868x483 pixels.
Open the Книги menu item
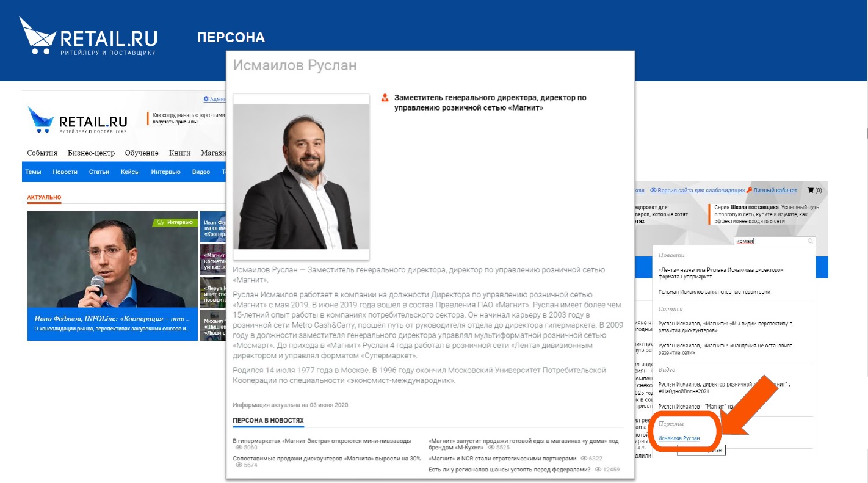(x=180, y=153)
